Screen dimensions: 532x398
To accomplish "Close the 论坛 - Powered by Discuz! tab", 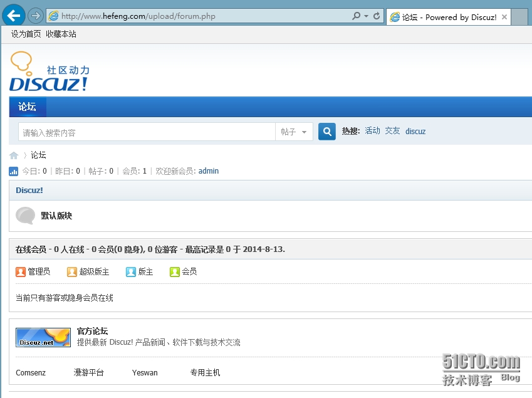I will click(504, 17).
